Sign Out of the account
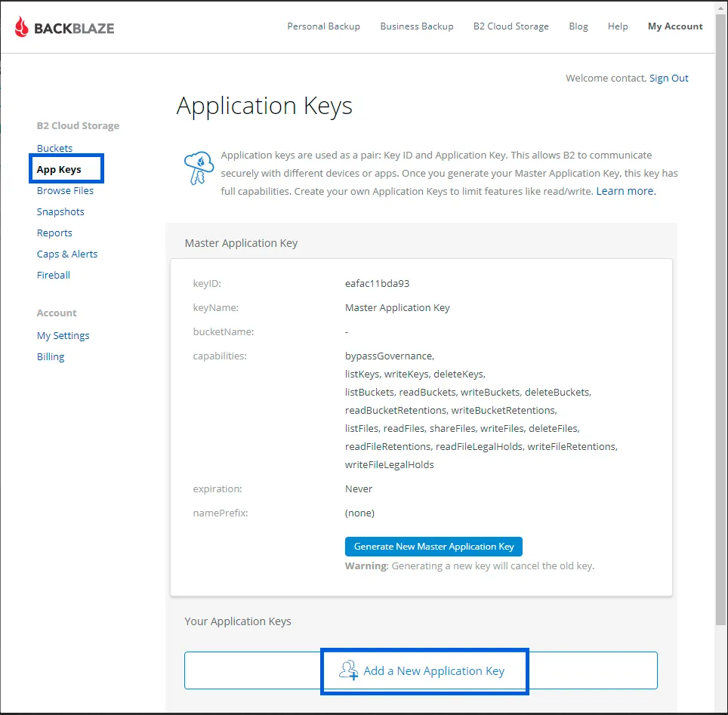This screenshot has height=715, width=728. pos(668,78)
